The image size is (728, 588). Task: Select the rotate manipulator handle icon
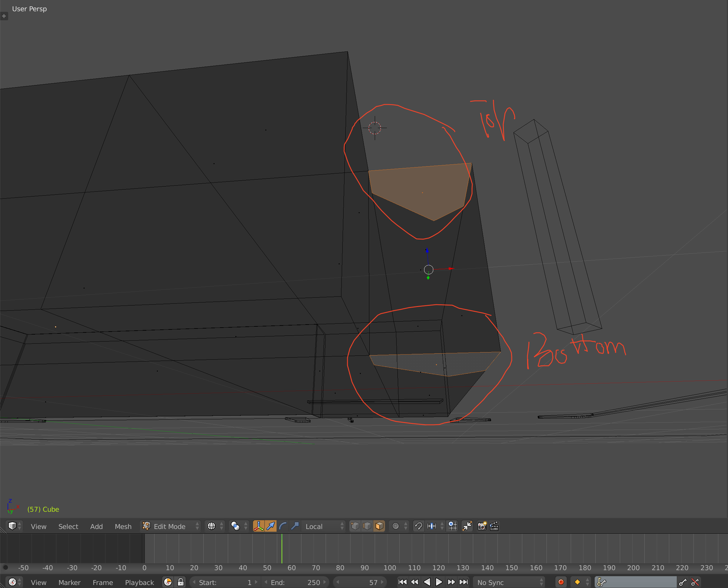pos(283,526)
